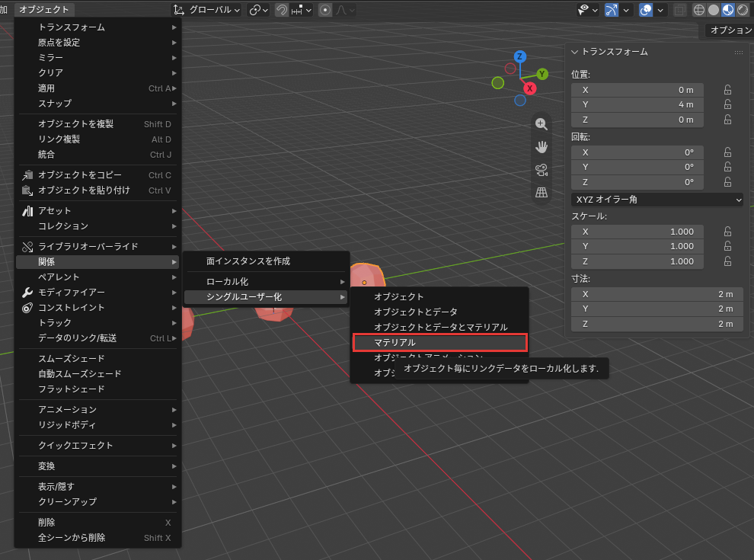Open the XYZ オイラー角 rotation mode dropdown
Viewport: 754px width, 560px height.
[x=657, y=199]
